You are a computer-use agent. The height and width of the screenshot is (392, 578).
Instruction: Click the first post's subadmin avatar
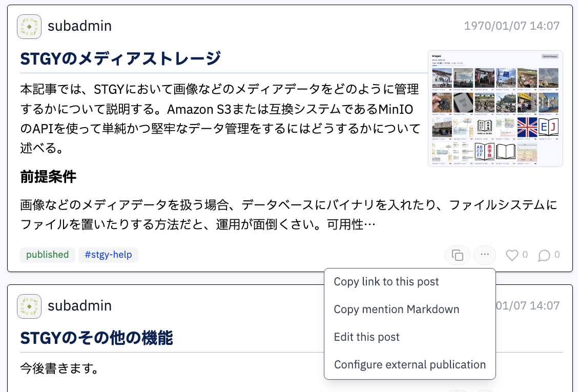29,27
